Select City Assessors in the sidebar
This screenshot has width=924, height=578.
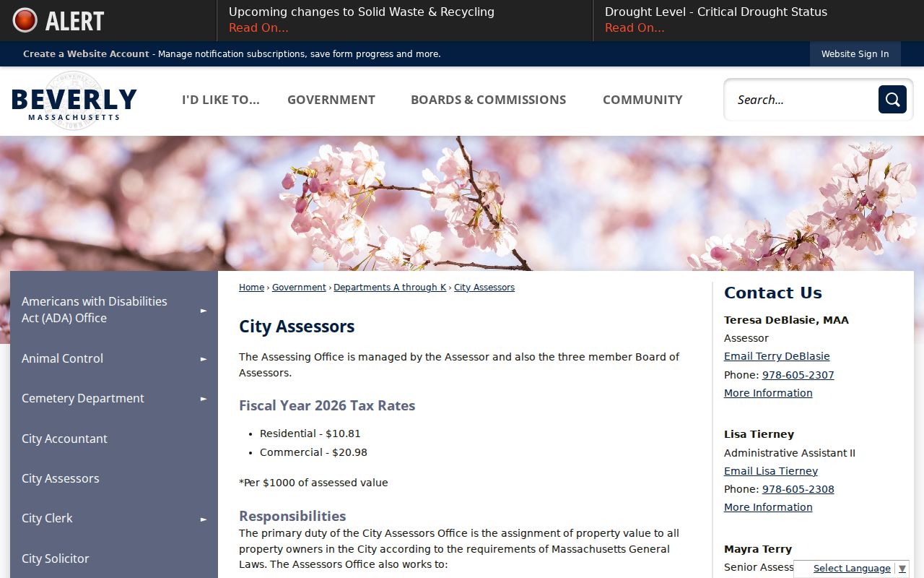[x=61, y=478]
